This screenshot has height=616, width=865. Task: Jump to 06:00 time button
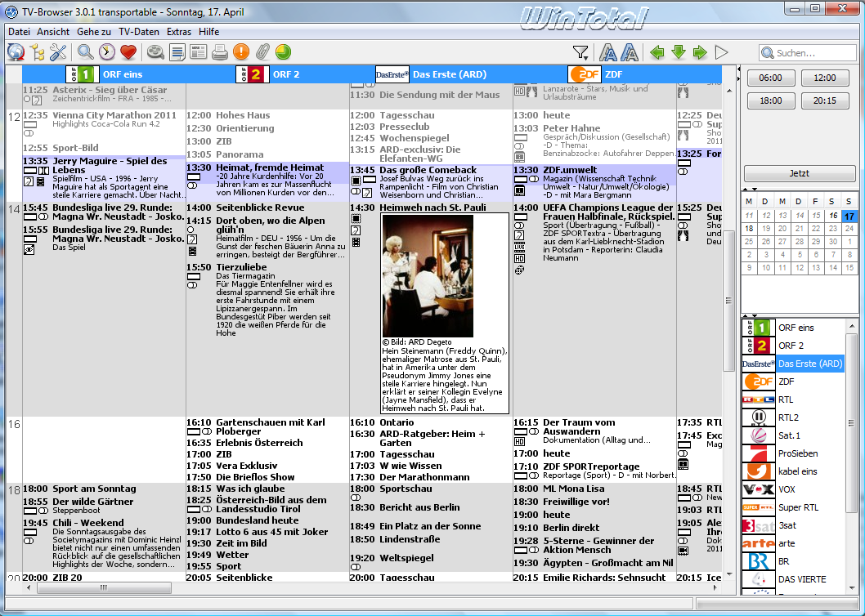point(771,78)
